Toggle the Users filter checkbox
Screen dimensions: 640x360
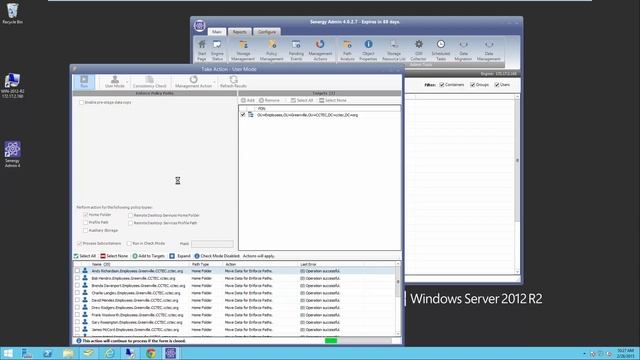point(497,84)
